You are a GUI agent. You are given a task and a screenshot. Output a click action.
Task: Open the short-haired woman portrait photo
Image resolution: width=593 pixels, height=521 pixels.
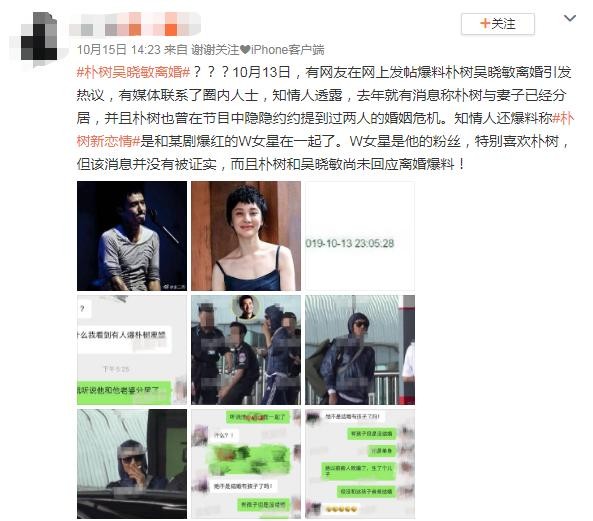246,236
